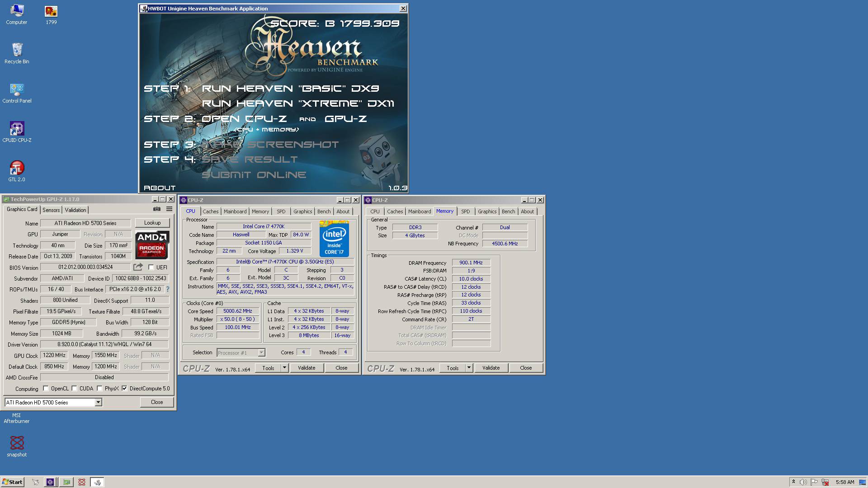The image size is (868, 488).
Task: Toggle the PhysX computing checkbox
Action: click(x=99, y=388)
